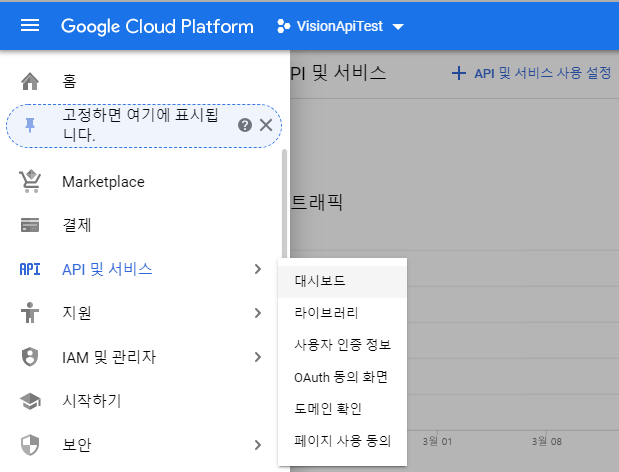
Task: Click the 보안 security shield icon
Action: [30, 445]
